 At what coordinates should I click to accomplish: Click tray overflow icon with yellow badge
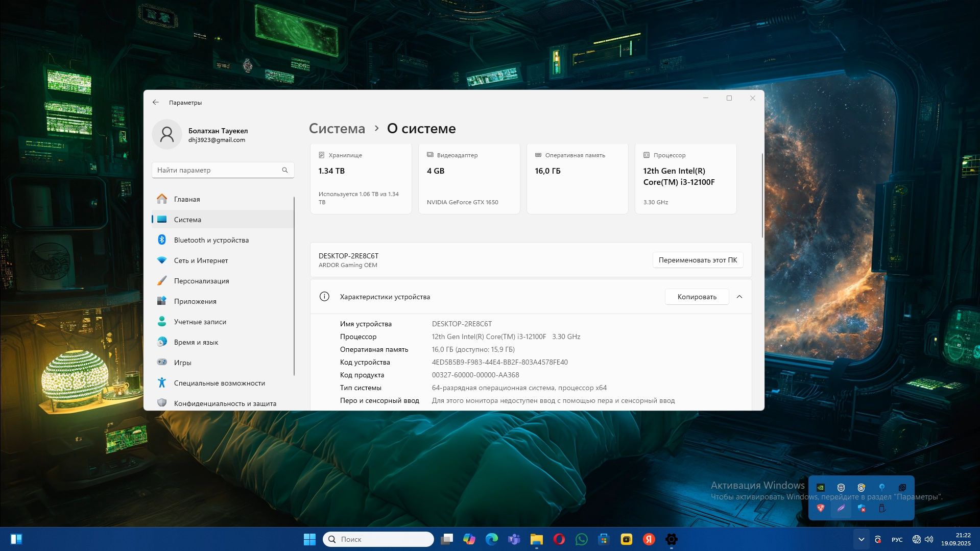coord(862,488)
